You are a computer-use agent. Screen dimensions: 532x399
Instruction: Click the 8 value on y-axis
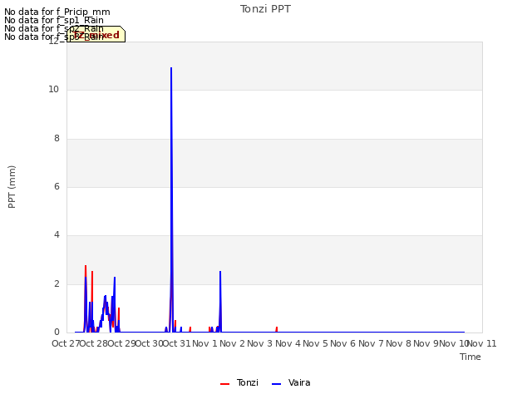tap(57, 139)
